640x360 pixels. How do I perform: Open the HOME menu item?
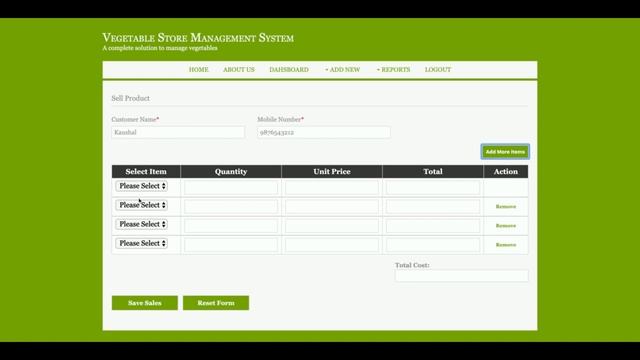(198, 70)
